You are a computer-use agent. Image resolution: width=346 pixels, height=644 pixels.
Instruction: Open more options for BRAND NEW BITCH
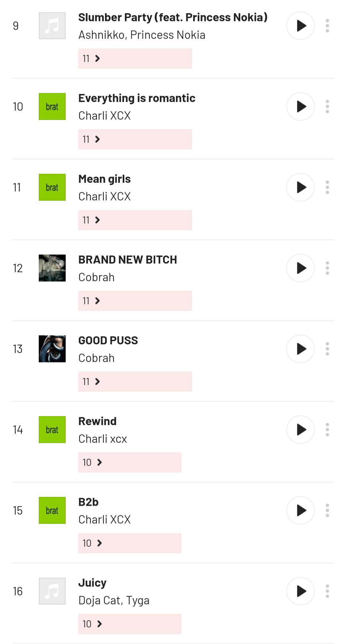click(327, 268)
